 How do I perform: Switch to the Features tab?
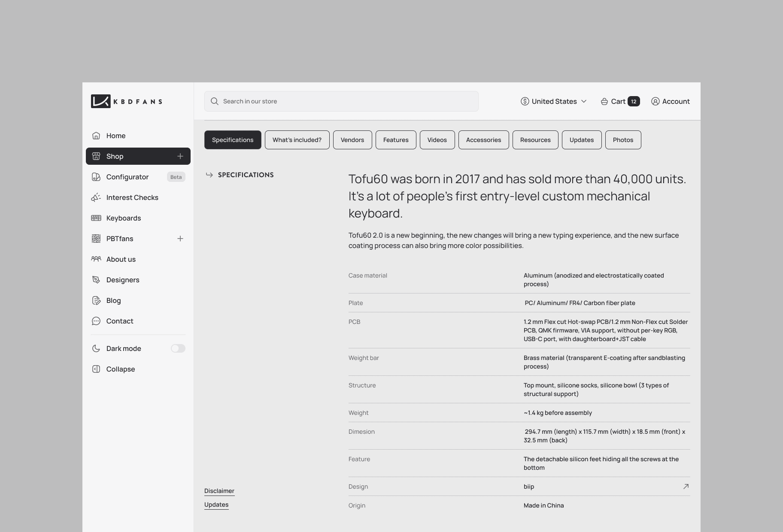point(396,140)
